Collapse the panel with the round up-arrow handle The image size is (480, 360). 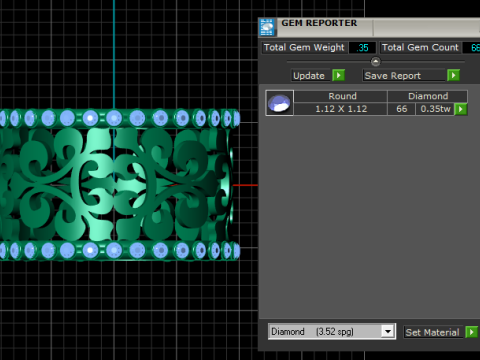tap(376, 62)
